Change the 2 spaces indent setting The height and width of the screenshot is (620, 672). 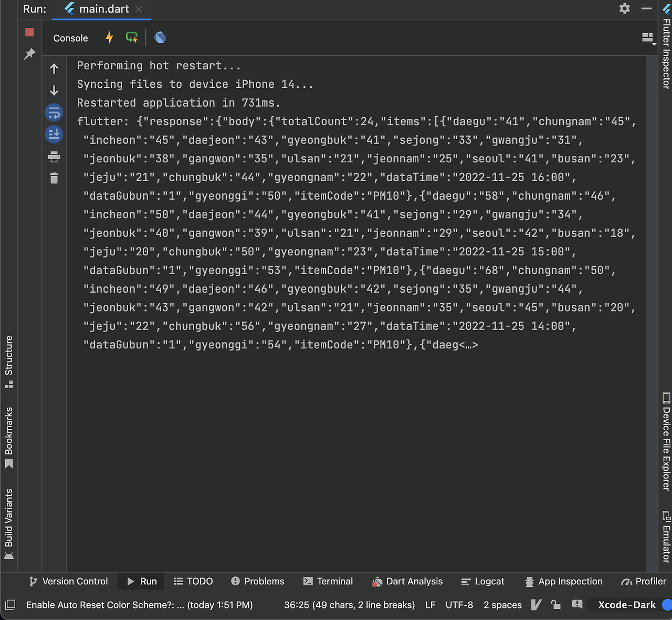point(503,605)
